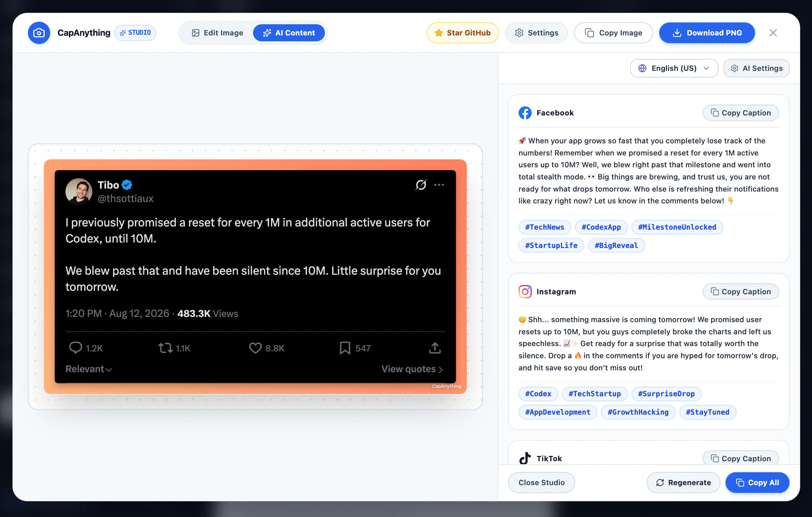Open the View quotes link
This screenshot has height=517, width=812.
pos(412,369)
